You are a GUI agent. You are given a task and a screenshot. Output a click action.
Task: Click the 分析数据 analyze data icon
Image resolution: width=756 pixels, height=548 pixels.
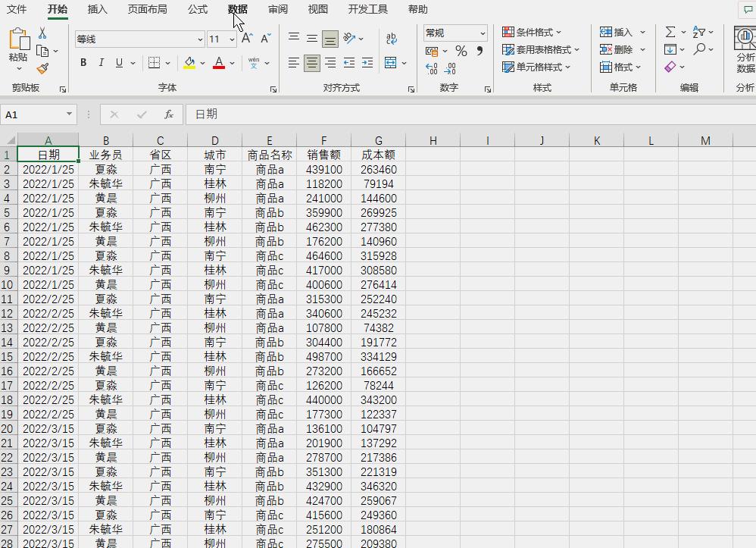point(745,45)
